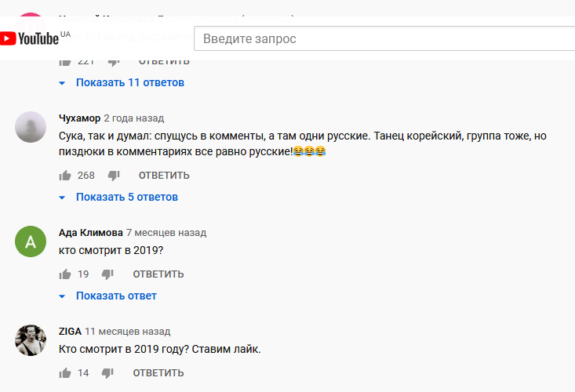Click Ада Климова's green avatar

pos(31,241)
